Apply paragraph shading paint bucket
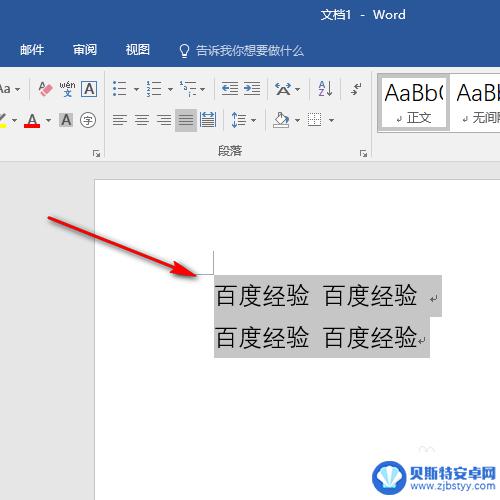500x500 pixels. point(281,120)
